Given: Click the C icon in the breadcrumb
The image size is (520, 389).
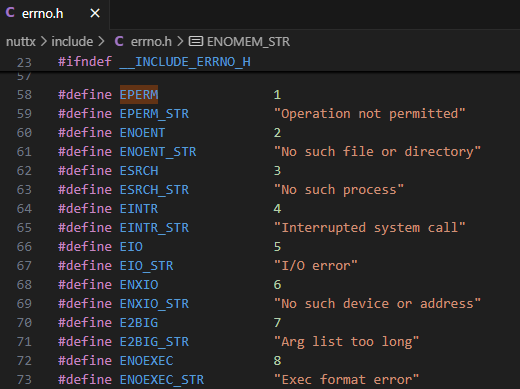Looking at the screenshot, I should point(119,41).
